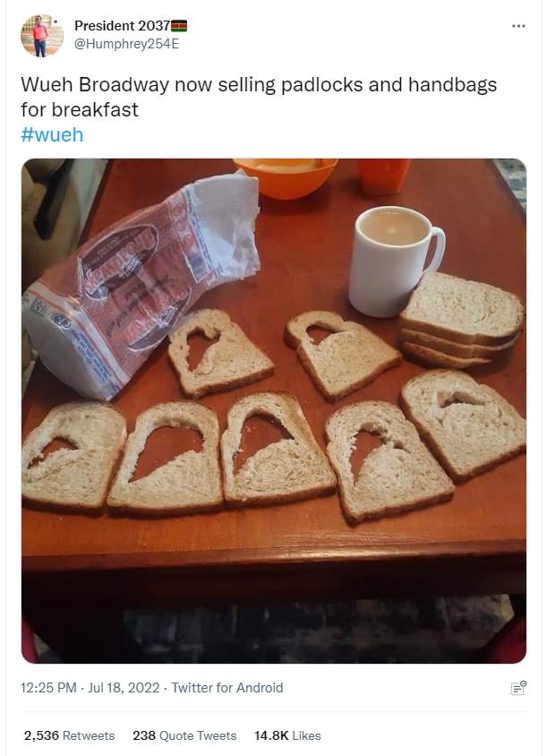Click the 12:25 PM timestamp
The image size is (555, 756).
tap(48, 688)
